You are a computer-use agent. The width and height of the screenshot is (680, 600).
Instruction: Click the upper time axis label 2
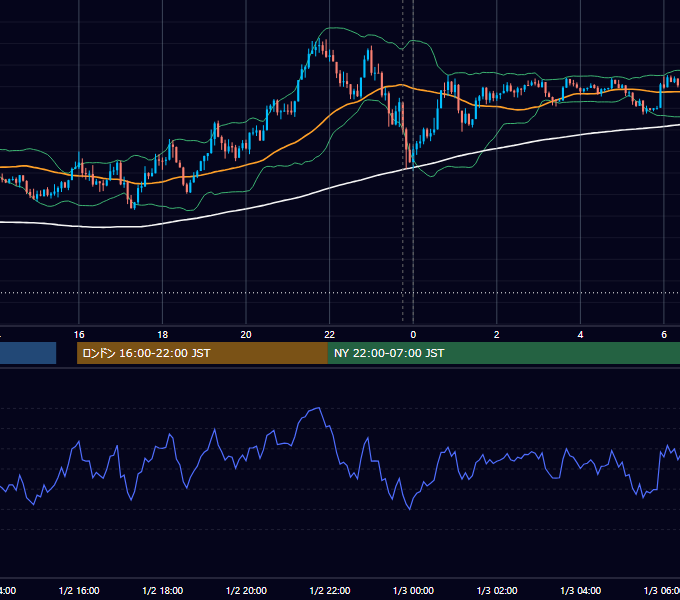(x=497, y=335)
